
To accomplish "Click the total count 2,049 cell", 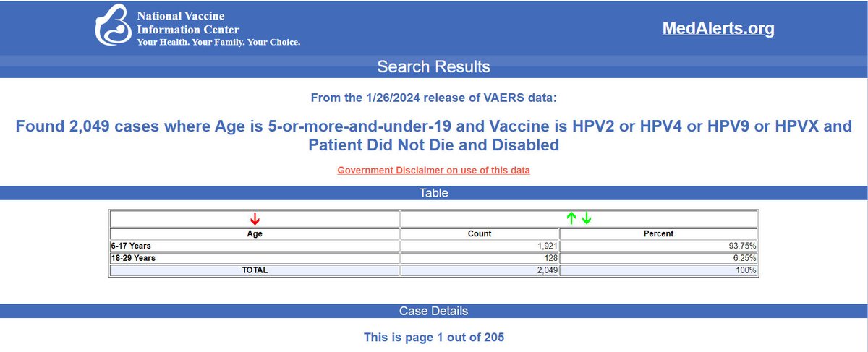I will [480, 270].
